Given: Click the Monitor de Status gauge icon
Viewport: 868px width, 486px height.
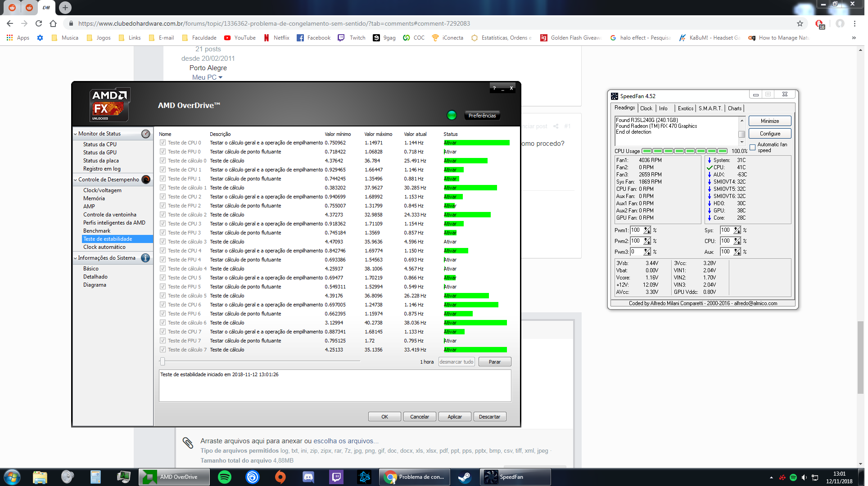Looking at the screenshot, I should pos(146,134).
